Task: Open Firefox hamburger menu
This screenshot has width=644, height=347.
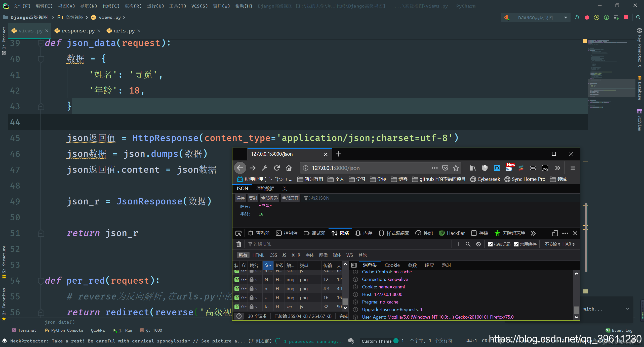Action: pyautogui.click(x=573, y=168)
